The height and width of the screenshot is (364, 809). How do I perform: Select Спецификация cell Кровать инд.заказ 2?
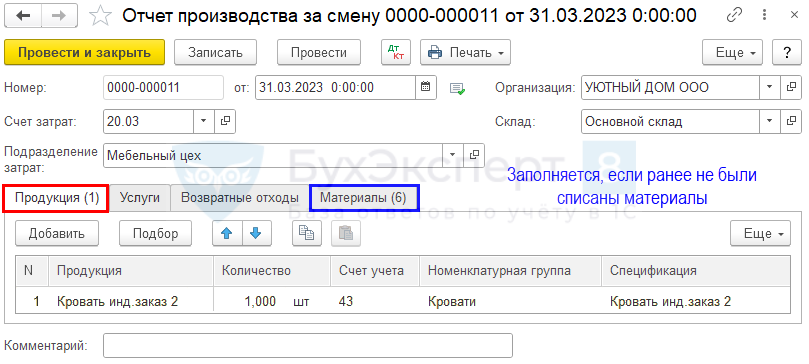(x=696, y=301)
